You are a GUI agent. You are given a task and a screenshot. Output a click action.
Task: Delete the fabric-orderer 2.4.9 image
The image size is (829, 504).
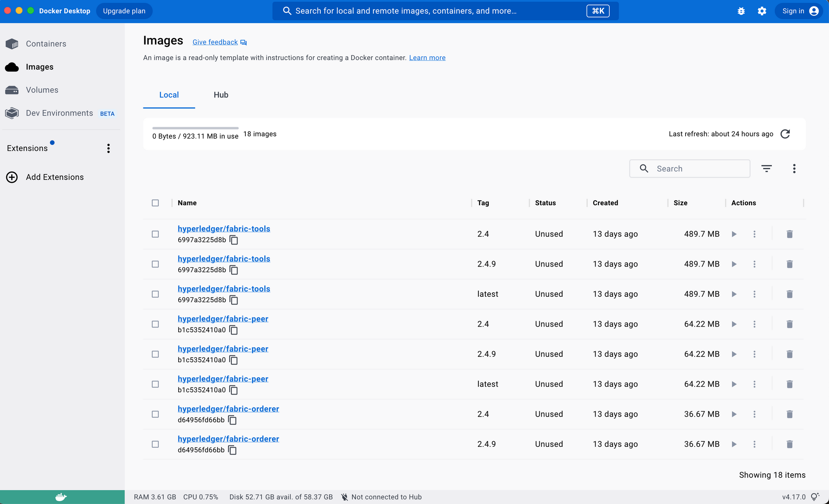pos(790,444)
